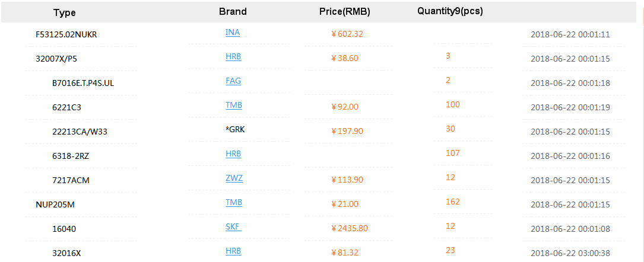Select the 22213CA/W33 type entry
Image resolution: width=644 pixels, height=262 pixels.
click(x=80, y=132)
